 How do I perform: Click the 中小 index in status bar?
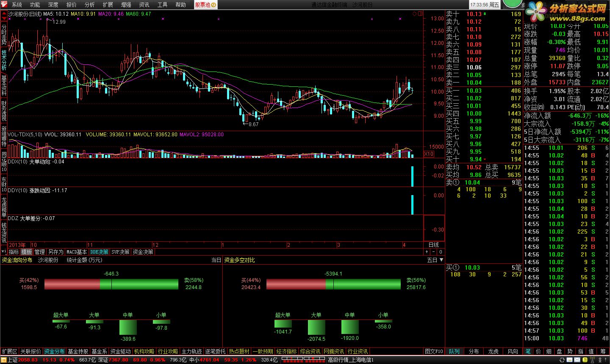coord(194,360)
